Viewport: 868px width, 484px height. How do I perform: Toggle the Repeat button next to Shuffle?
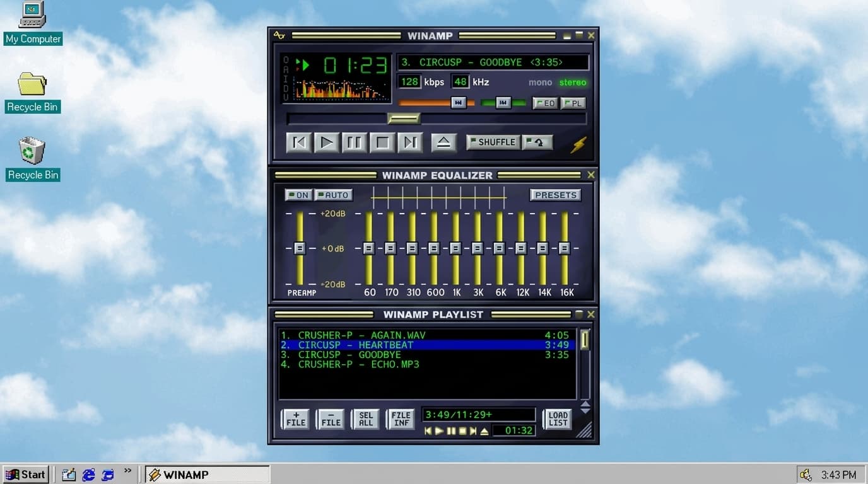tap(538, 142)
